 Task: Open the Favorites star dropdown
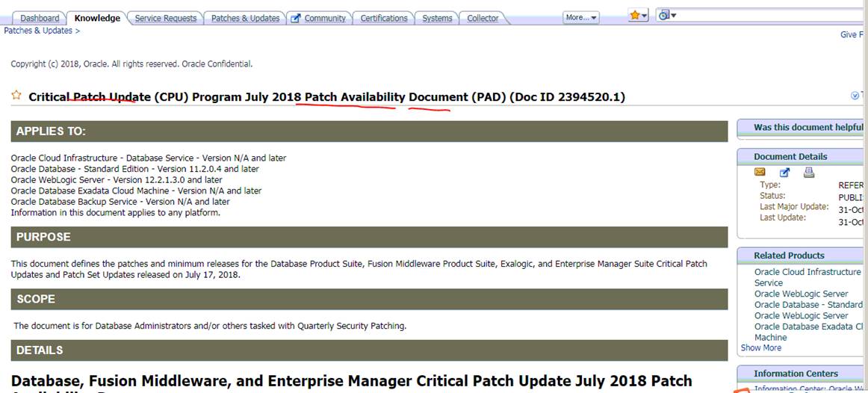coord(638,16)
